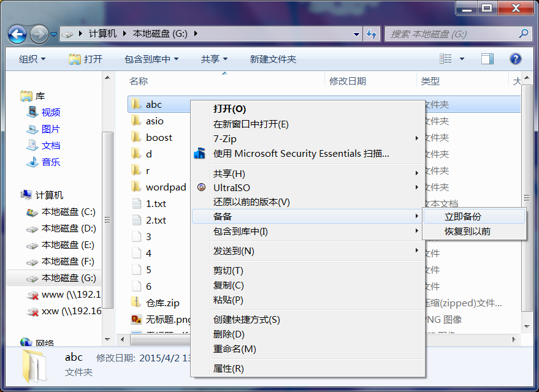The image size is (539, 392).
Task: Open the 组织 menu
Action: tap(32, 59)
